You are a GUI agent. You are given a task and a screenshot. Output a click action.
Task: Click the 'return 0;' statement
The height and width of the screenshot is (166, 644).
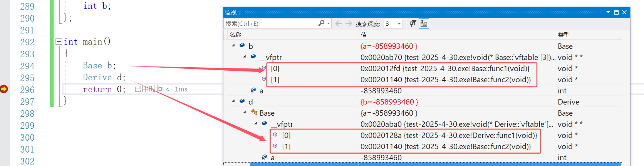click(x=104, y=89)
